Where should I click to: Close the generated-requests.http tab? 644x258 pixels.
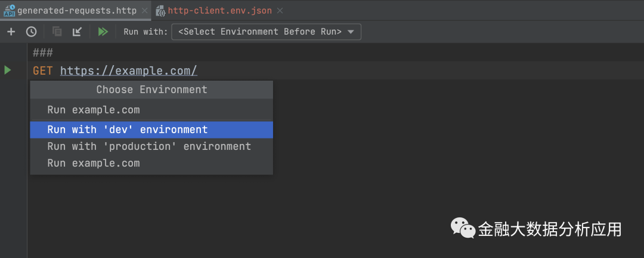click(145, 11)
